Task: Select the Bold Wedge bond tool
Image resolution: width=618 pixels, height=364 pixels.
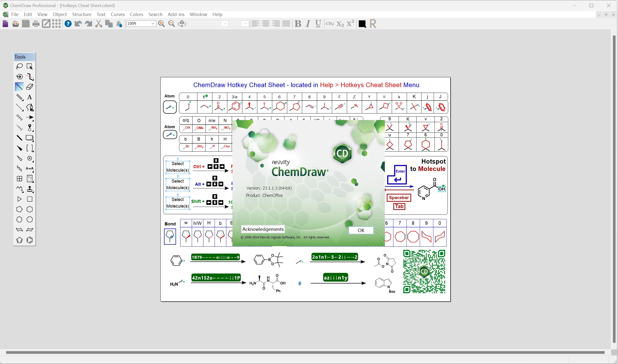Action: 19,148
